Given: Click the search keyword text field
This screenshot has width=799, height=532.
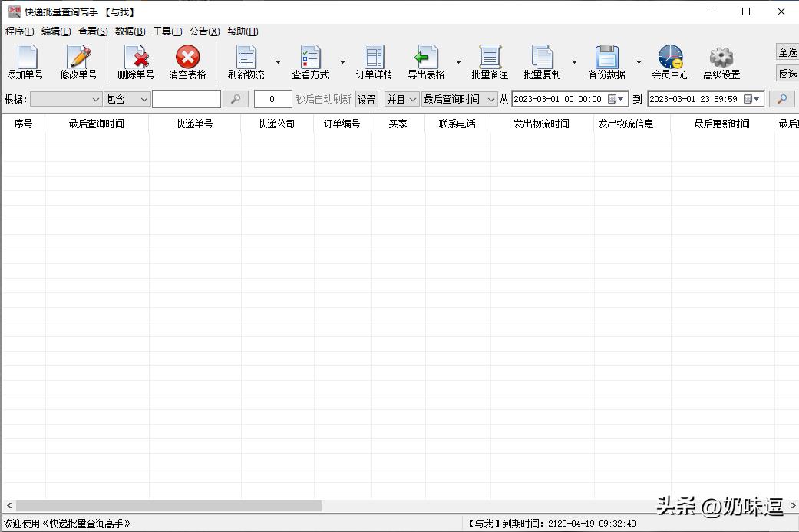Looking at the screenshot, I should pos(187,99).
